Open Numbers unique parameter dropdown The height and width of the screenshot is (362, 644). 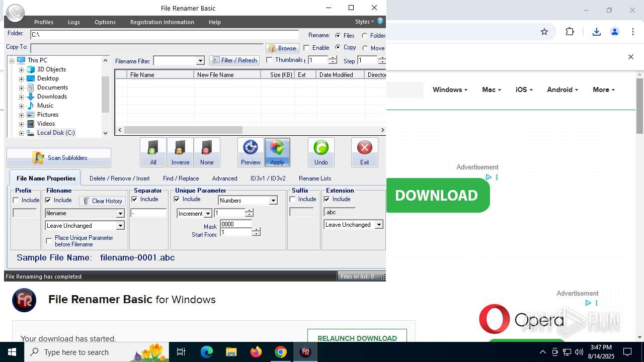tap(273, 201)
